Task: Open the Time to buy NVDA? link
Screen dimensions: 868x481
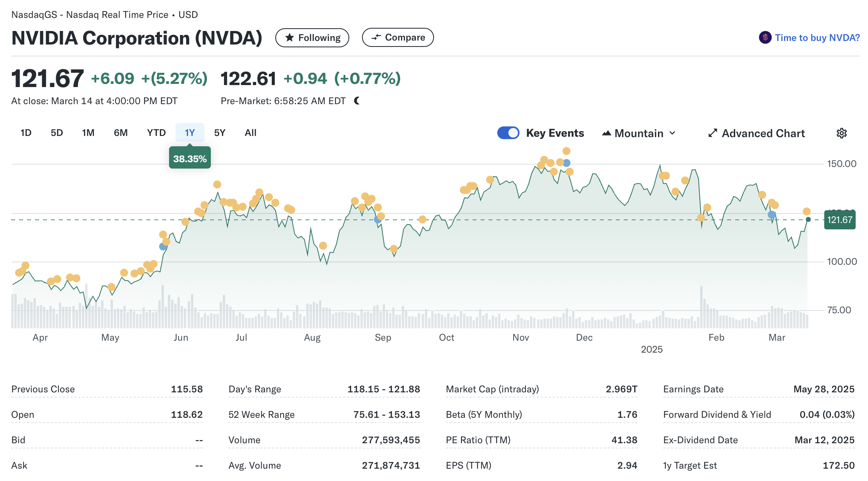Action: [x=817, y=38]
